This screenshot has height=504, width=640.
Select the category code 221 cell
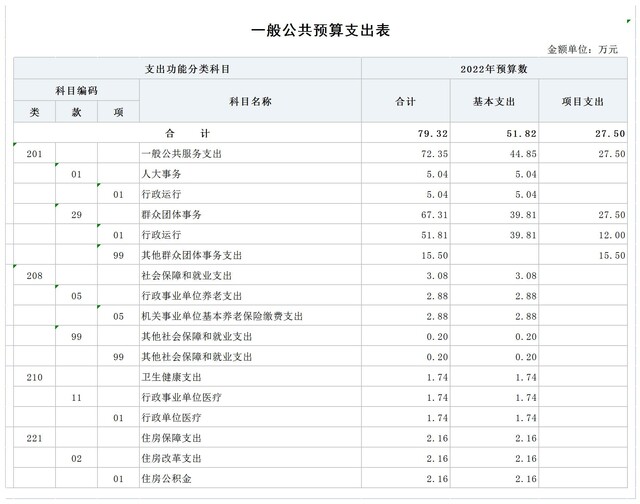[x=34, y=438]
